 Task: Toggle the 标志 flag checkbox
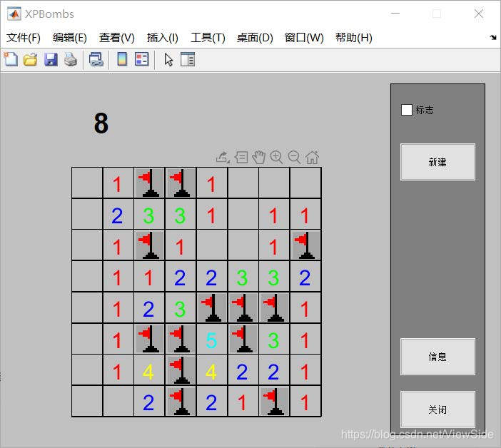click(406, 110)
